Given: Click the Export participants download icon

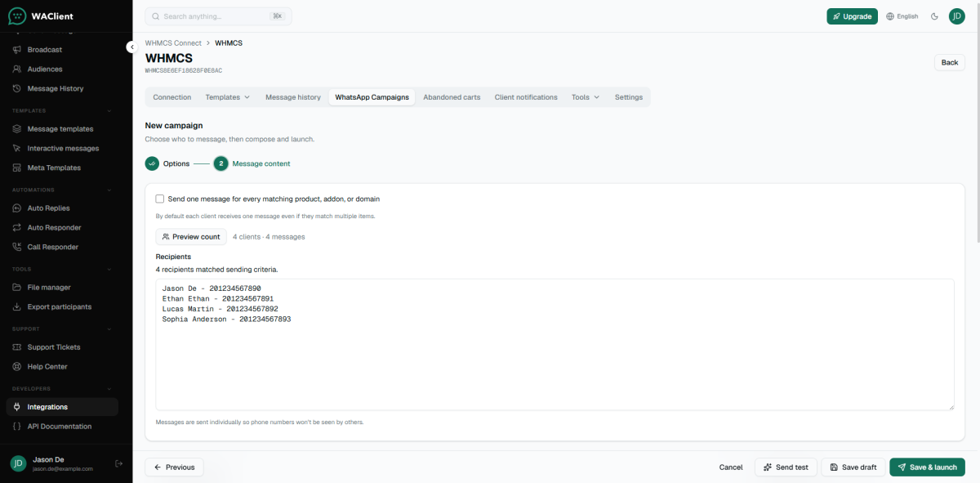Looking at the screenshot, I should click(x=18, y=307).
